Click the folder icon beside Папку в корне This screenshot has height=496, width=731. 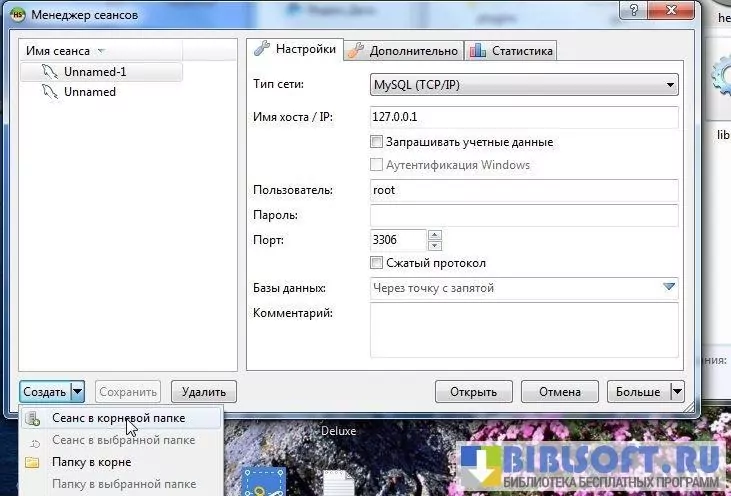coord(32,462)
